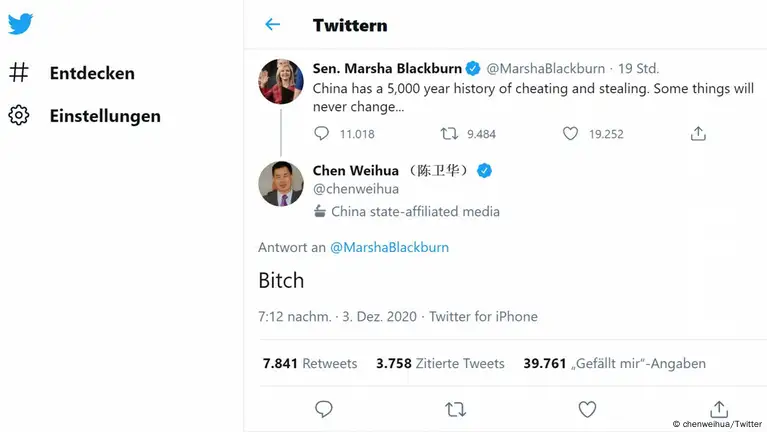Click the Twitter bird logo
Screen dimensions: 767x432
point(20,24)
